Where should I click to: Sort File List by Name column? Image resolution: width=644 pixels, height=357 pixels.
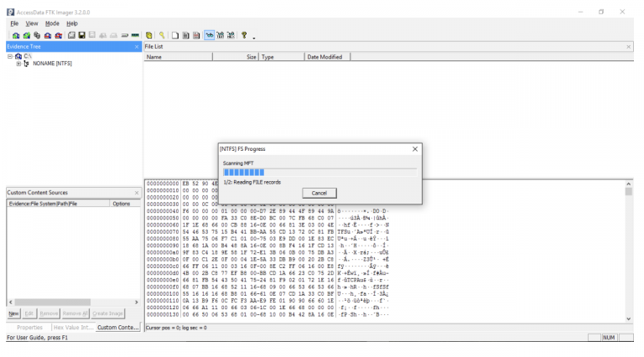[x=179, y=57]
